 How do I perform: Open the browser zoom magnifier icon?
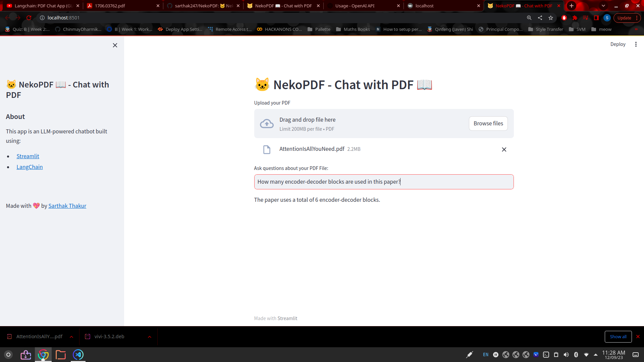(529, 18)
